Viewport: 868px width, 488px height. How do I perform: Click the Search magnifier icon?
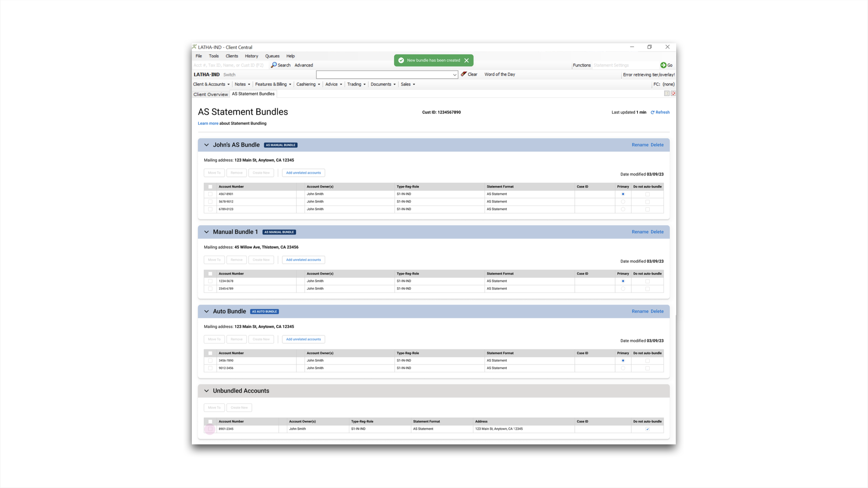(x=274, y=65)
